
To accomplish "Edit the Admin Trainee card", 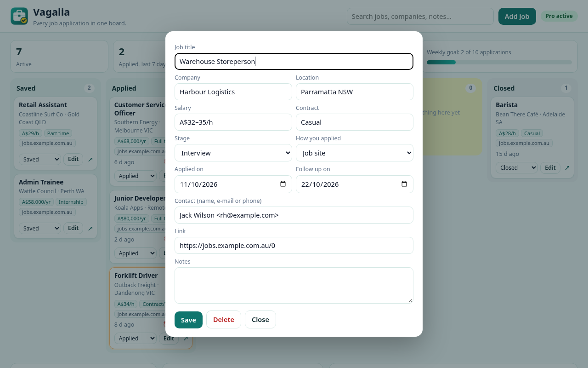I will coord(73,228).
